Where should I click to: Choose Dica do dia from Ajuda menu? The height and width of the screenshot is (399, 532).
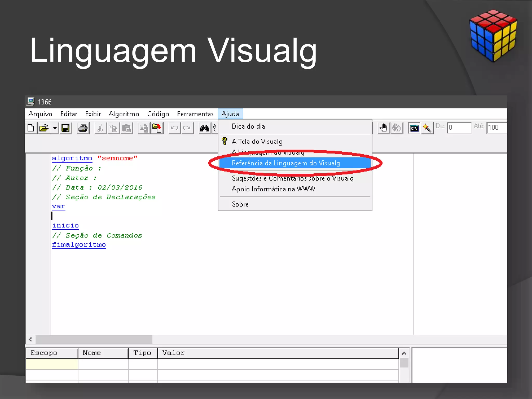[295, 127]
